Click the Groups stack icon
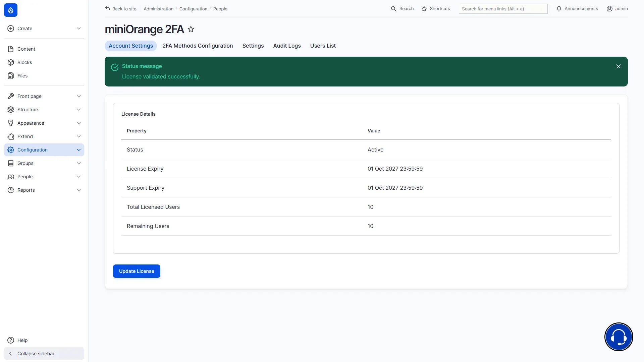 pos(11,163)
